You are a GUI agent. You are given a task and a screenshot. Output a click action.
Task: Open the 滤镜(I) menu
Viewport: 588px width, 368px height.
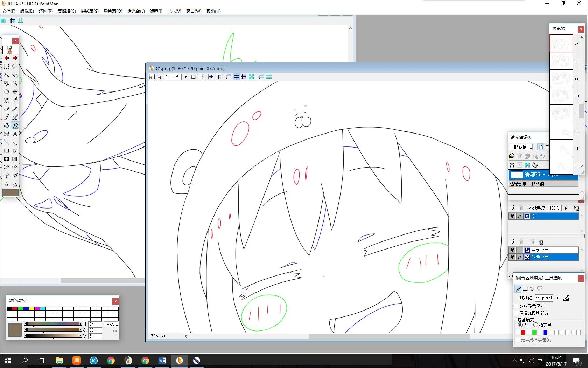[x=156, y=11]
